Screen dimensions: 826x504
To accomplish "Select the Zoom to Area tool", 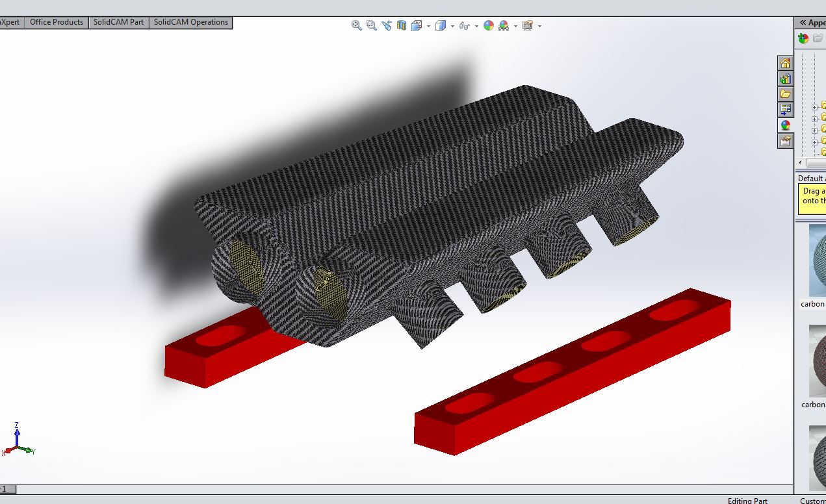I will pos(371,25).
